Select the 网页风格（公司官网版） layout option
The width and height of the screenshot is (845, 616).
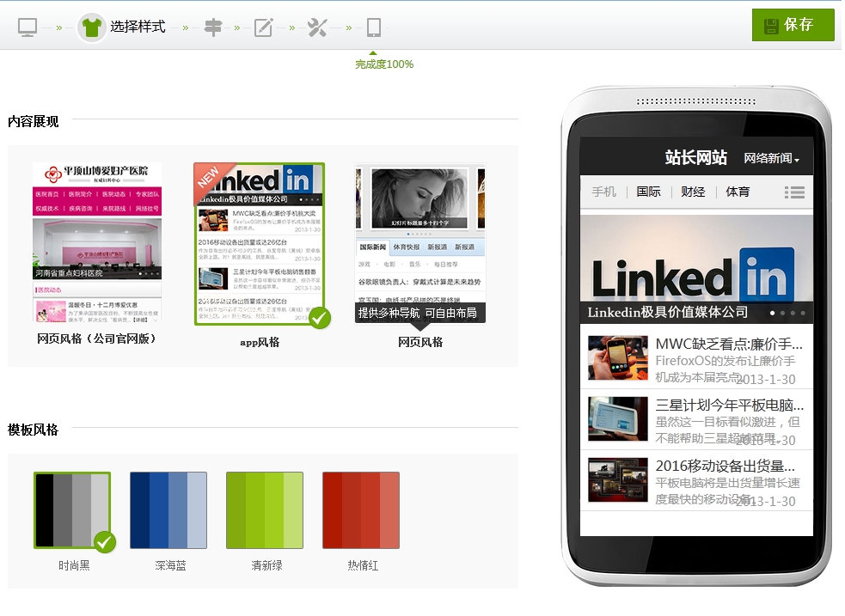(96, 243)
